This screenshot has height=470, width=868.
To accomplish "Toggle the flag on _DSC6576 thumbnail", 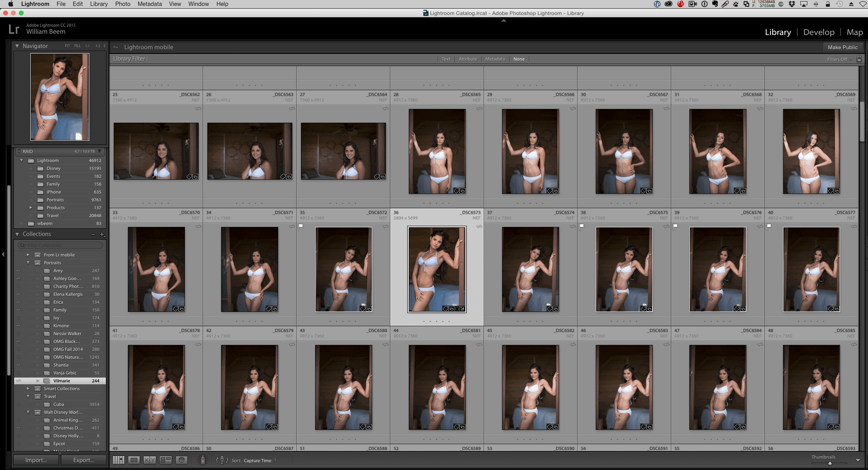I will [x=676, y=226].
